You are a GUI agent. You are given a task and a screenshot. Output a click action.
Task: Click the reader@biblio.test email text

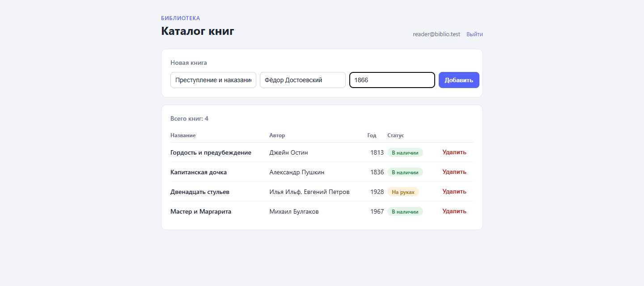(436, 34)
